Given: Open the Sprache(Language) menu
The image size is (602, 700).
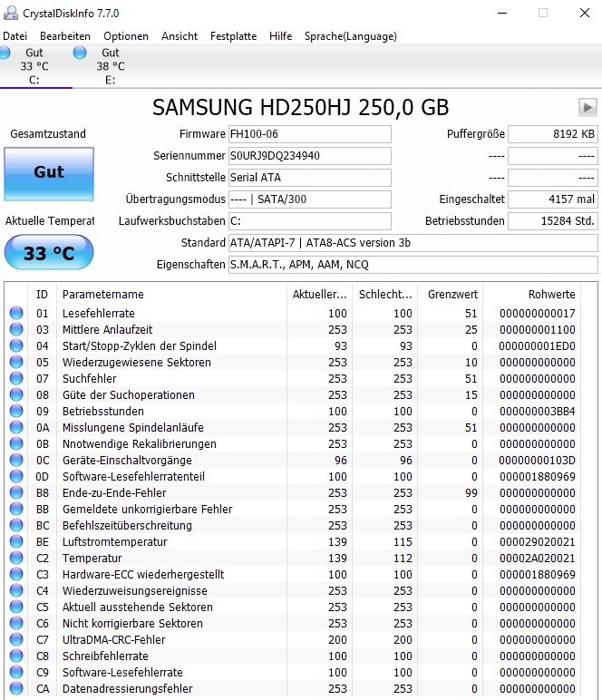Looking at the screenshot, I should pyautogui.click(x=350, y=36).
